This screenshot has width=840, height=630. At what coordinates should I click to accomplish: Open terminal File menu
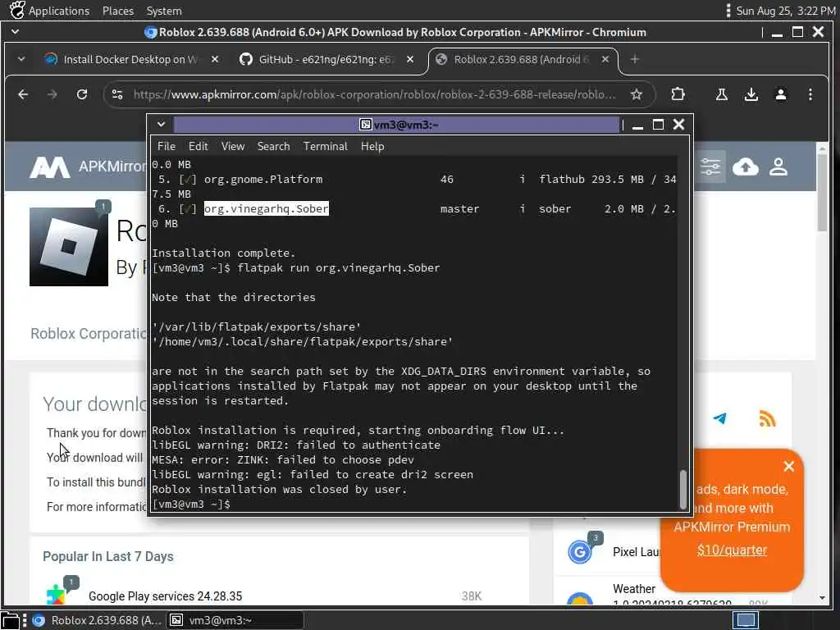pos(166,146)
